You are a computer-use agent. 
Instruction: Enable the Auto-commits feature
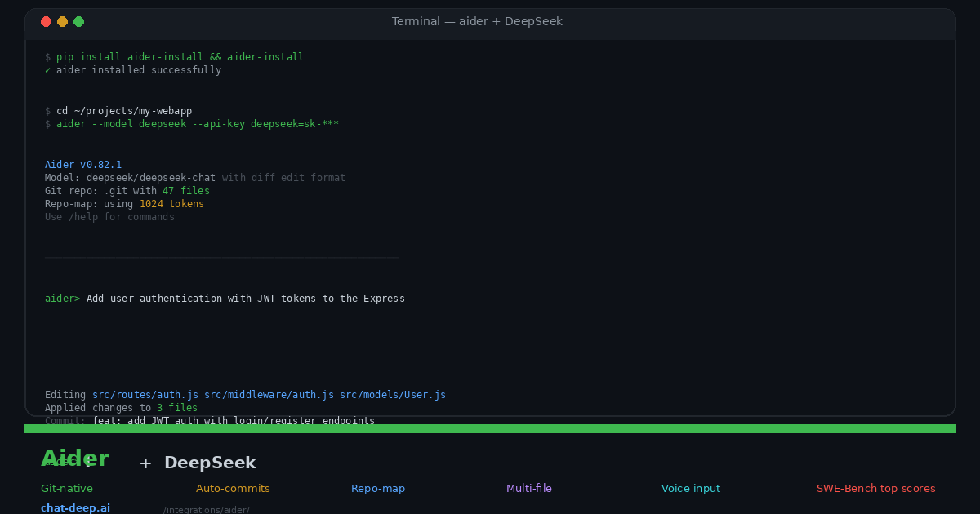(233, 488)
